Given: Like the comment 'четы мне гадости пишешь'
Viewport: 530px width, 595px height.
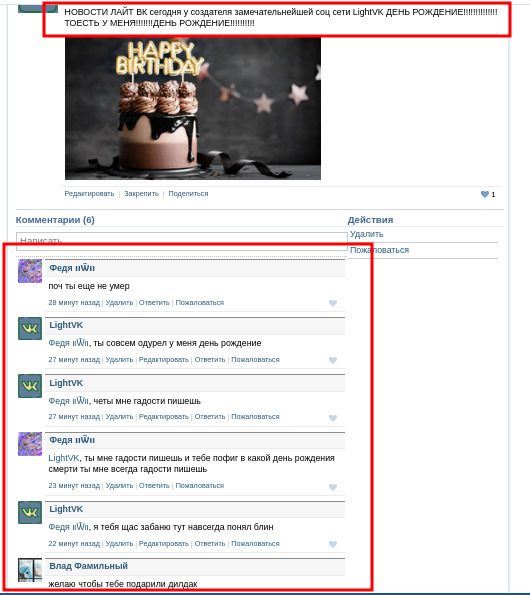Looking at the screenshot, I should point(333,418).
